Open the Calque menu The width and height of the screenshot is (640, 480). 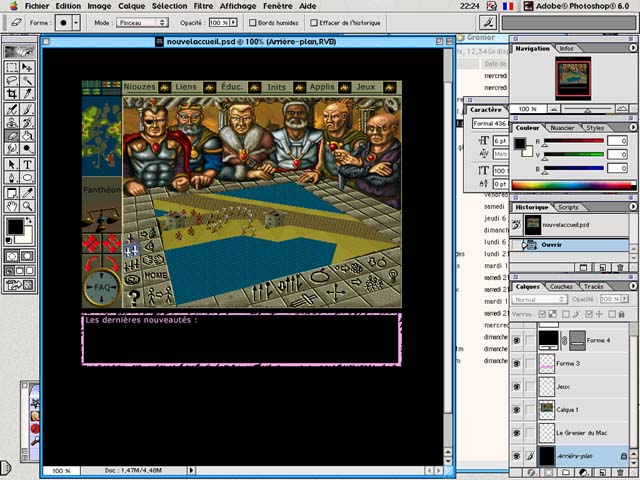tap(131, 6)
